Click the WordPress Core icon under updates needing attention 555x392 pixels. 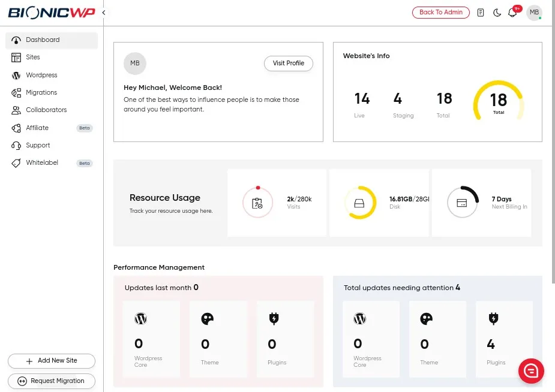coord(359,318)
